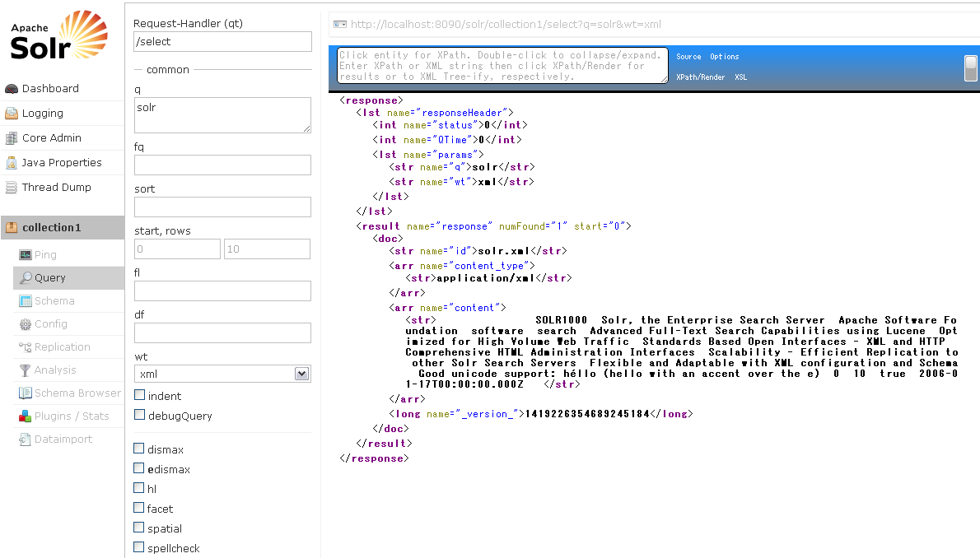Click the fl field list input

[x=222, y=291]
